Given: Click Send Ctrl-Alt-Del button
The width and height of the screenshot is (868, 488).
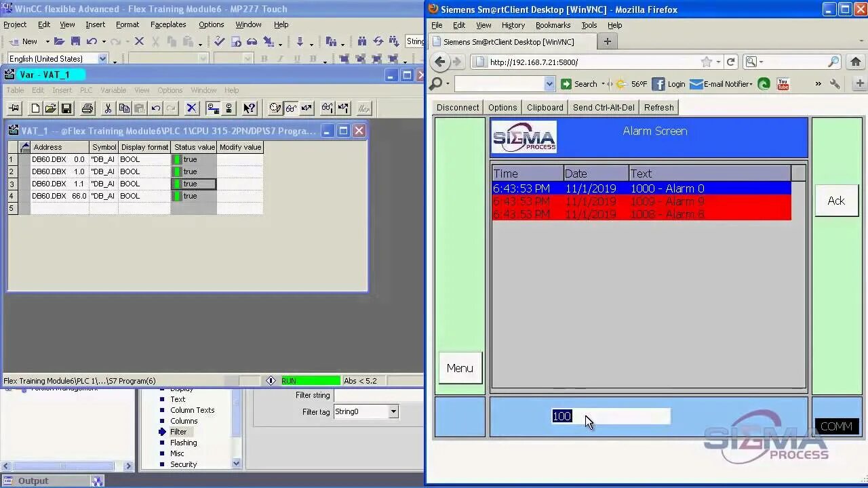Looking at the screenshot, I should pyautogui.click(x=604, y=107).
